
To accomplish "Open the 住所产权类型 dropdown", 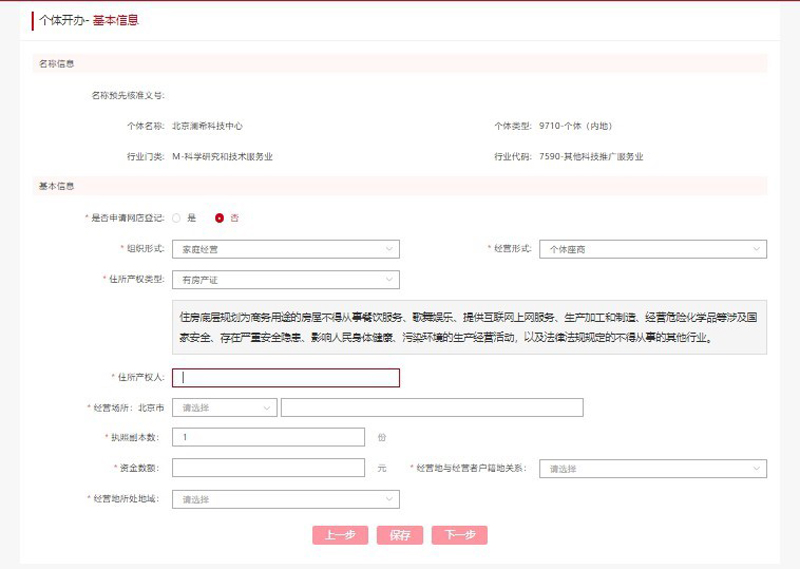I will (285, 280).
